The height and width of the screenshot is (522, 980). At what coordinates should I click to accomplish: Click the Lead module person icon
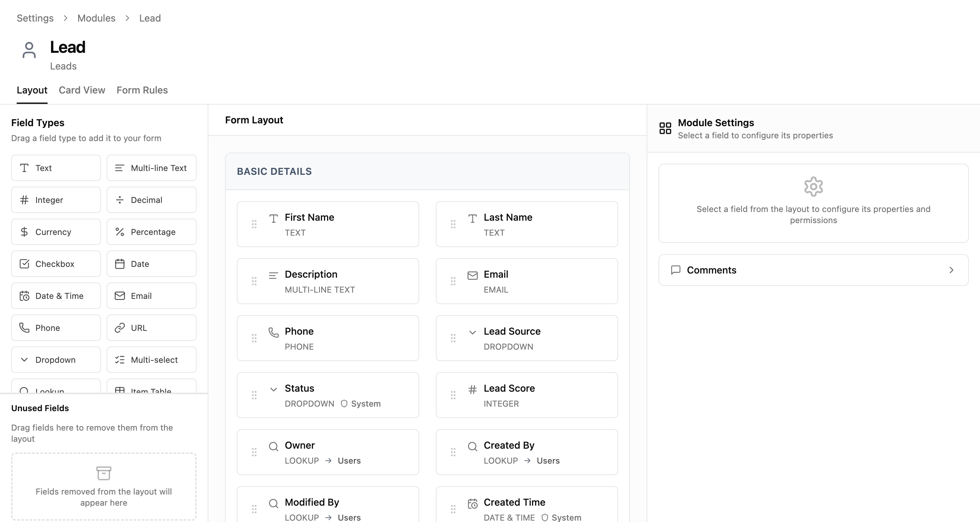point(29,50)
